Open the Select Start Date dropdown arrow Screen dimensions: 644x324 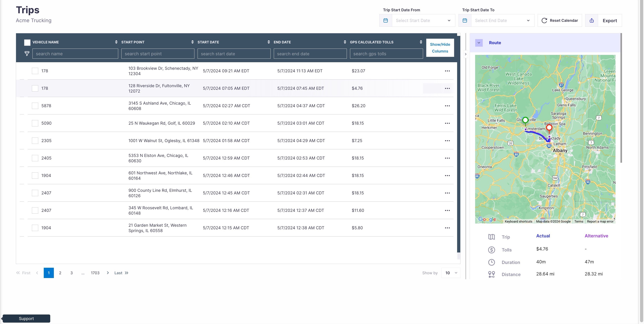(449, 21)
